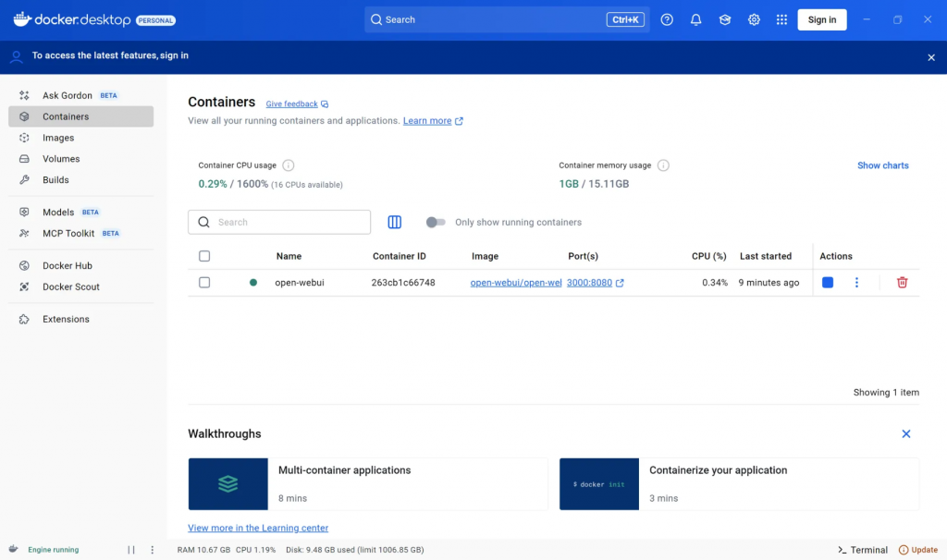Click the manage columns icon
The width and height of the screenshot is (947, 560).
(394, 222)
